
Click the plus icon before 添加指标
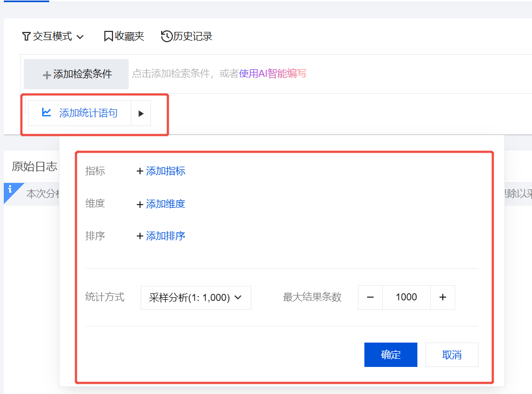[x=140, y=171]
